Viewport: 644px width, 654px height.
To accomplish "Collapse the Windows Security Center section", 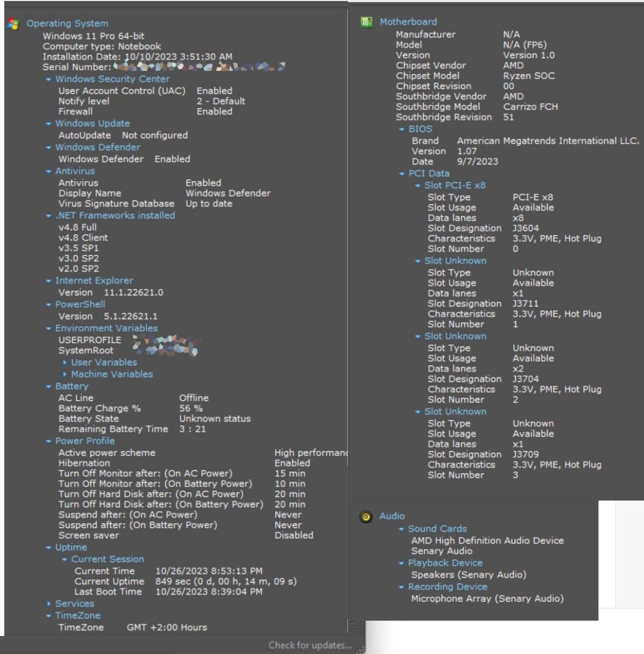I will [49, 80].
